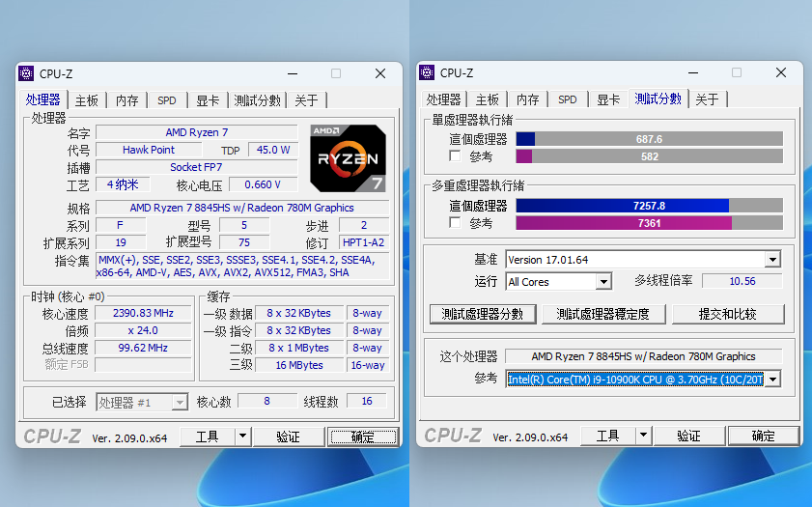Image resolution: width=812 pixels, height=507 pixels.
Task: Click the 规格 field AMD Ryzen 7 8845HS
Action: coord(241,208)
